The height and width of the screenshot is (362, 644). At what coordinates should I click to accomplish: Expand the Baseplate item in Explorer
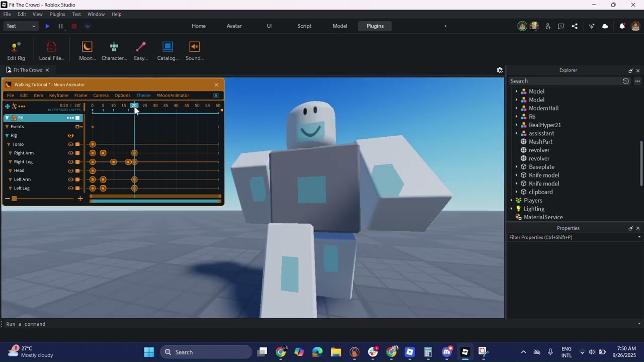point(516,167)
